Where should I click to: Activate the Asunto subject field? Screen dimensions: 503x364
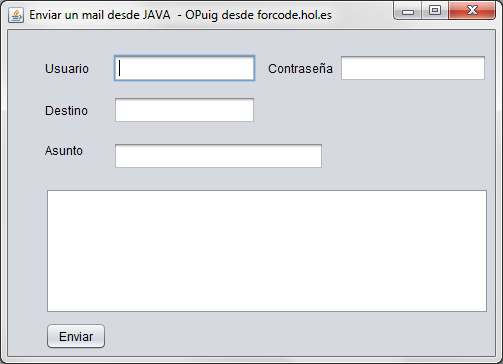coord(218,156)
